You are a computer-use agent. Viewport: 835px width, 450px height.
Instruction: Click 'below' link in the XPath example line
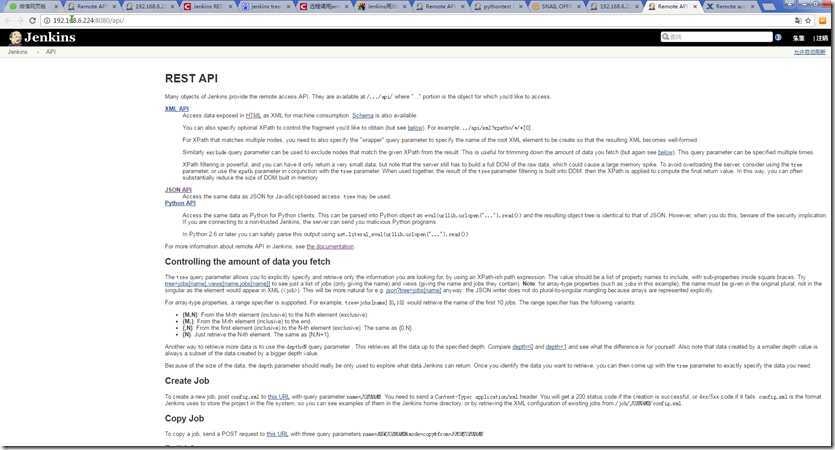click(x=415, y=128)
